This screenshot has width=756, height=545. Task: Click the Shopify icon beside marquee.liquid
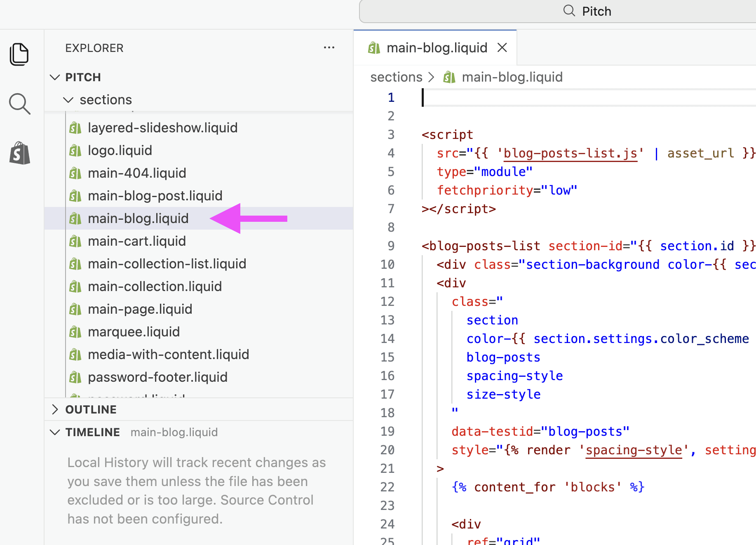click(x=75, y=332)
